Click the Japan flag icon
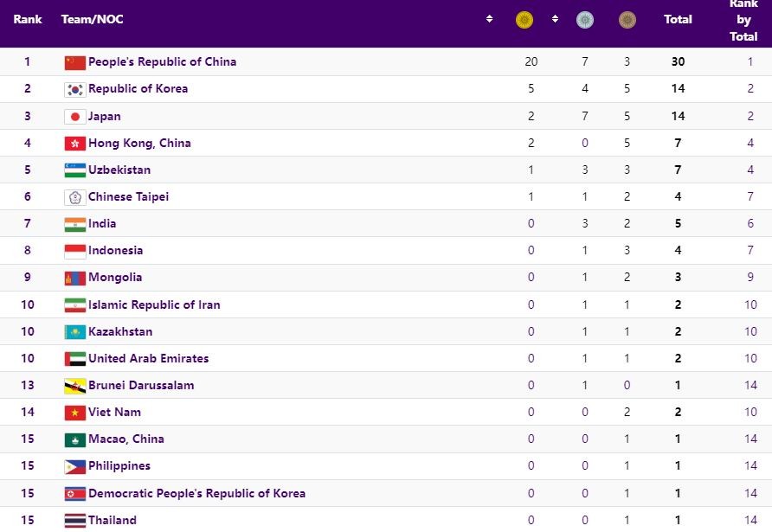772x532 pixels. (x=74, y=115)
